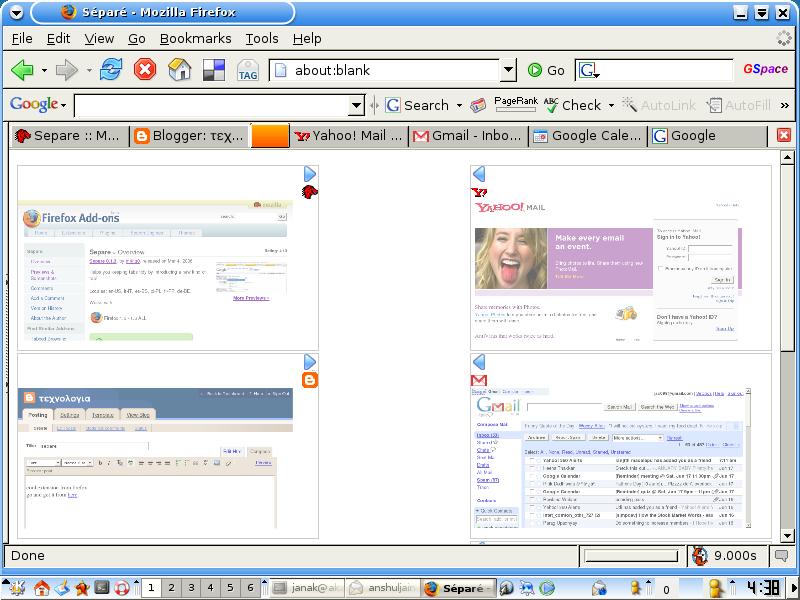Click the 9.000s timer icon in status bar
Image resolution: width=800 pixels, height=600 pixels.
point(699,556)
